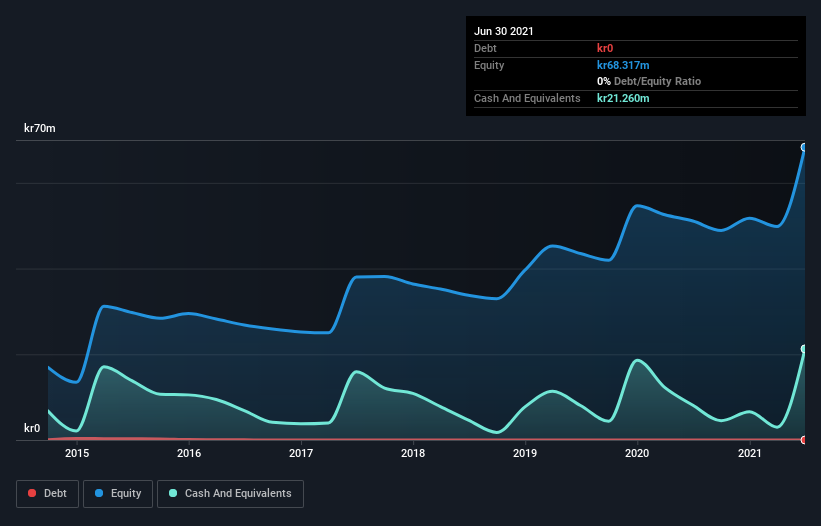This screenshot has width=821, height=526.
Task: Click the Jun 30 2021 tooltip date
Action: click(x=504, y=31)
